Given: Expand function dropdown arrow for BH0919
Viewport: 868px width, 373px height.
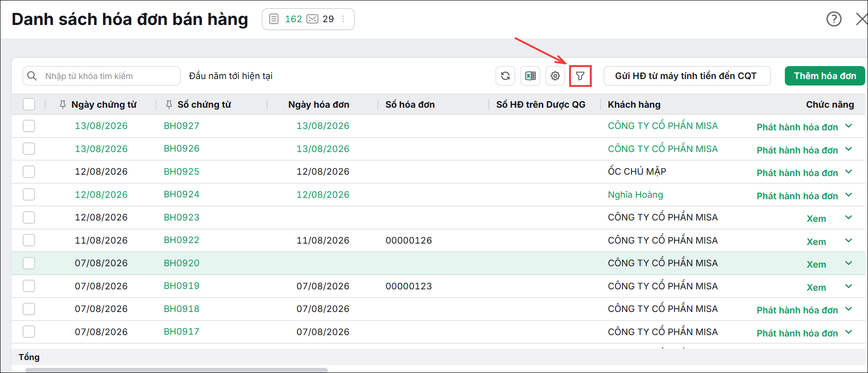Looking at the screenshot, I should [849, 286].
